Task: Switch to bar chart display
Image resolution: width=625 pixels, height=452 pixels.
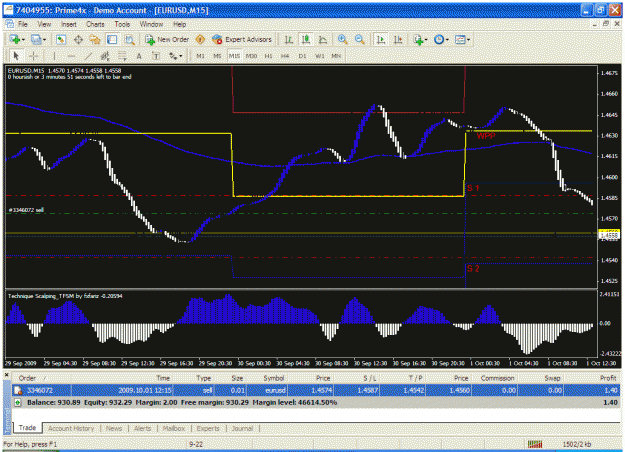Action: coord(289,39)
